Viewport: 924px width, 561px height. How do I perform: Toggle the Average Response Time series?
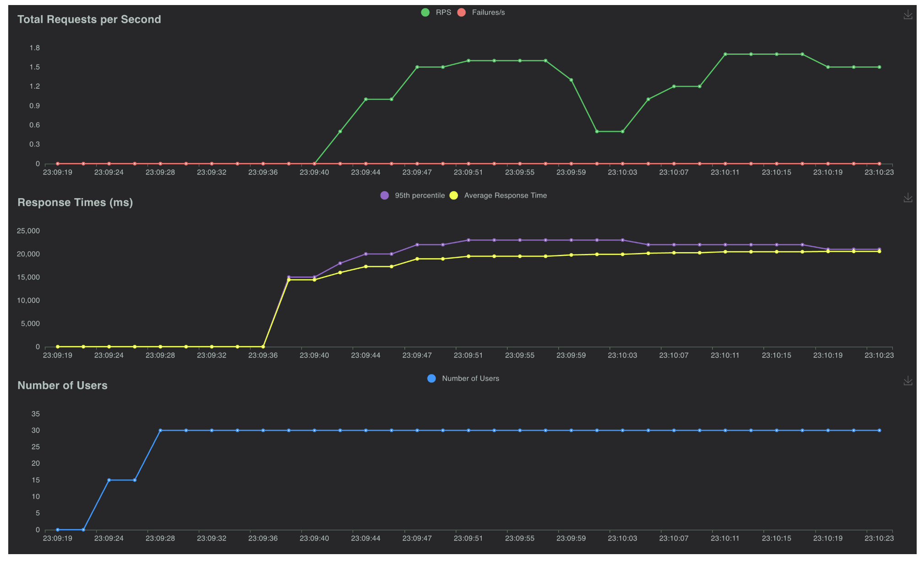pos(498,195)
